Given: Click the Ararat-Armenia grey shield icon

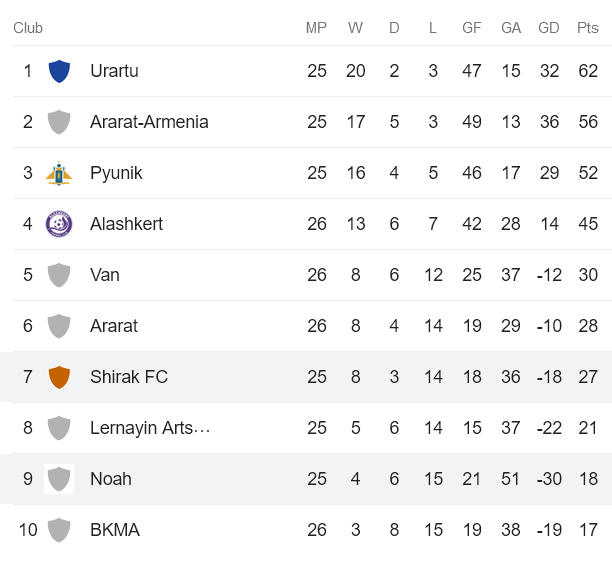Looking at the screenshot, I should (x=59, y=122).
